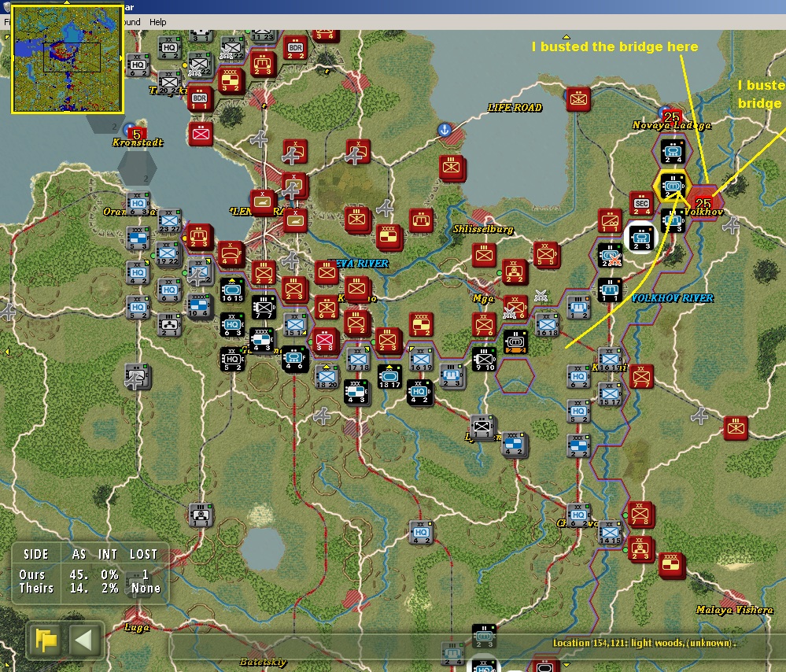This screenshot has height=672, width=786.
Task: Click the LIFE ROAD map label
Action: [515, 107]
